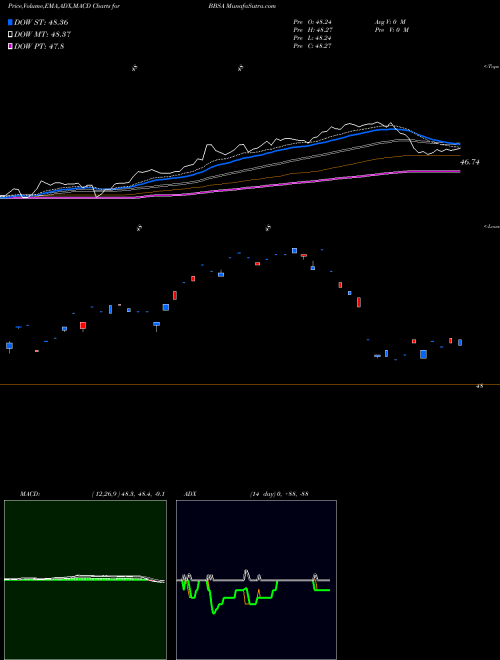Select the 'DOW PT: 47.8' legend text
Image resolution: width=500 pixels, height=660 pixels.
[x=39, y=46]
